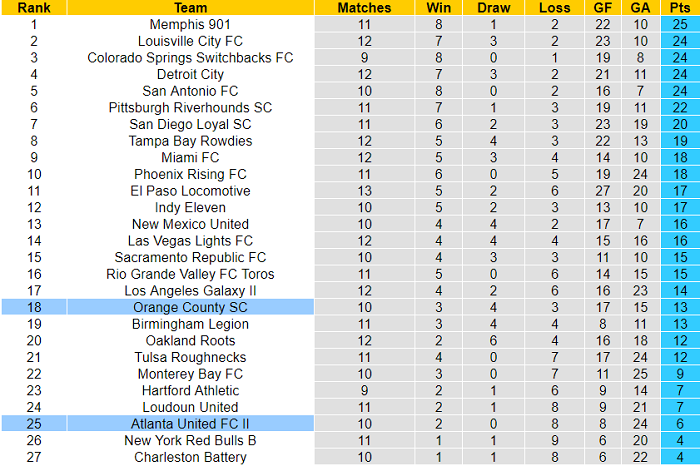Image resolution: width=700 pixels, height=466 pixels.
Task: Click Memphis 901's points cell showing 25
Action: pos(680,24)
